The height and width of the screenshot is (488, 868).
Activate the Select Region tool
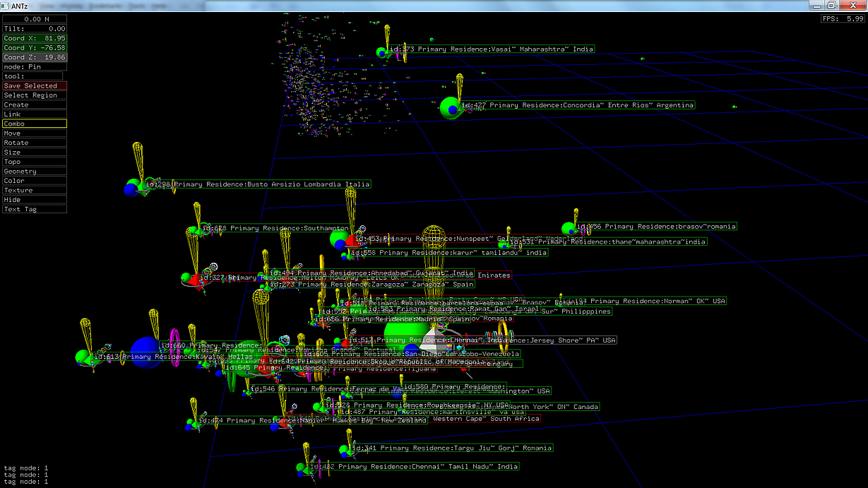[34, 95]
